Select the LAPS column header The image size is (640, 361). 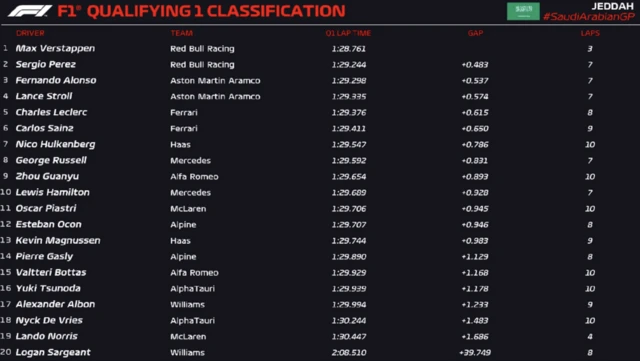pos(590,33)
